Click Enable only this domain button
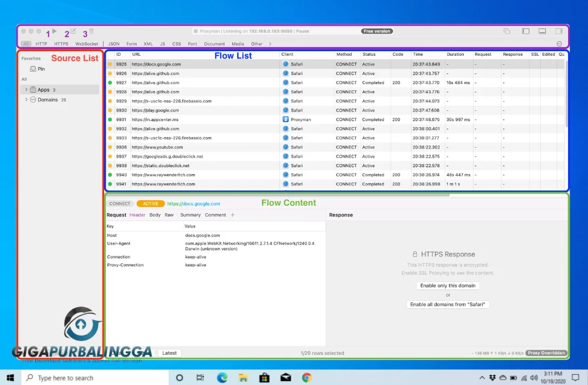This screenshot has height=385, width=588. pos(448,285)
